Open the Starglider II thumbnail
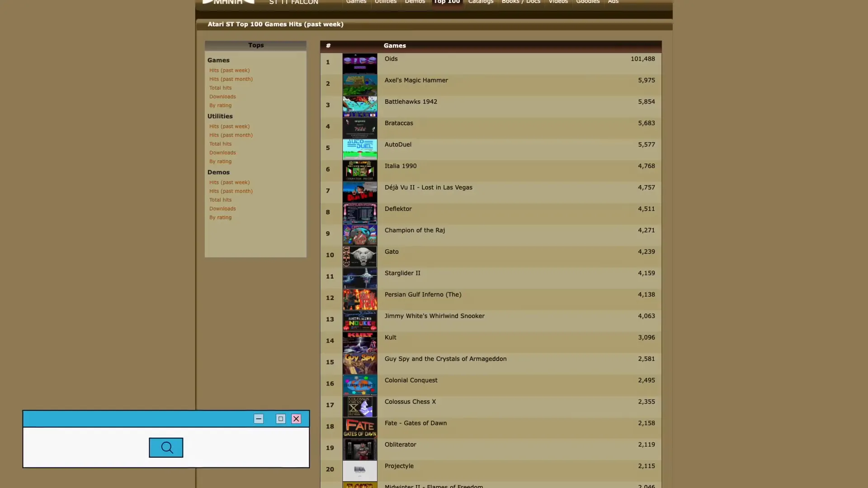 360,278
